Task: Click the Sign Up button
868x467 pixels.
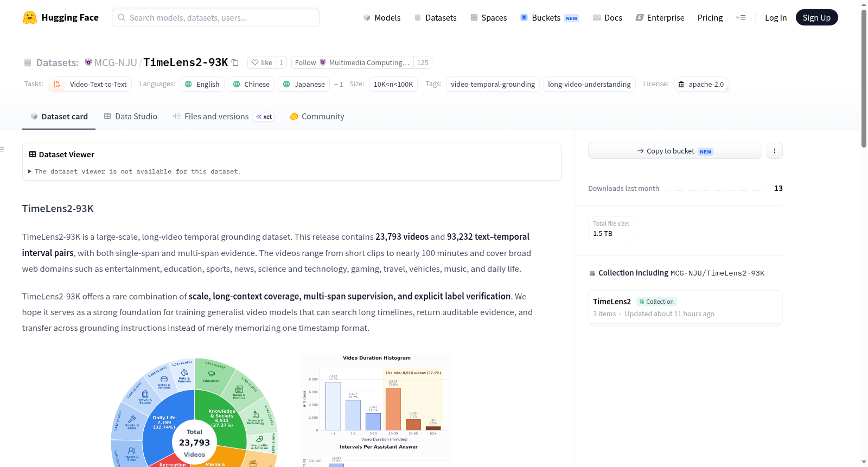Action: point(817,17)
